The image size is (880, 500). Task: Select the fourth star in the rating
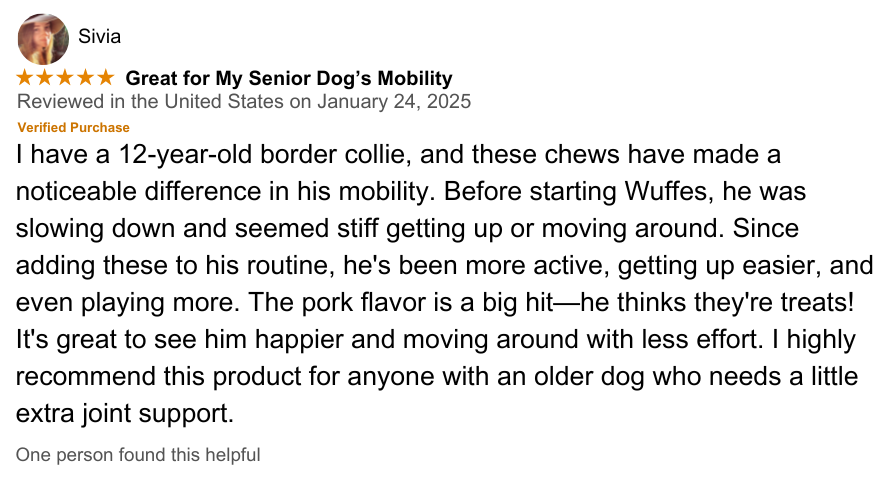[x=85, y=77]
